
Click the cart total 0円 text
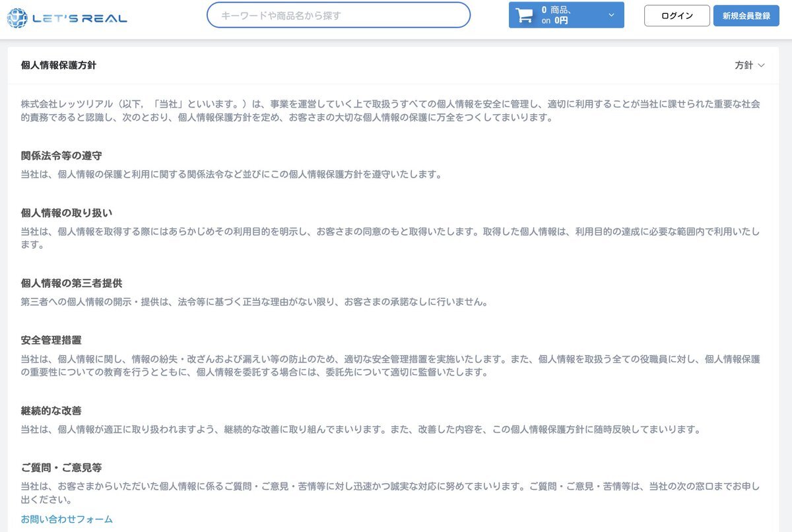pyautogui.click(x=561, y=20)
